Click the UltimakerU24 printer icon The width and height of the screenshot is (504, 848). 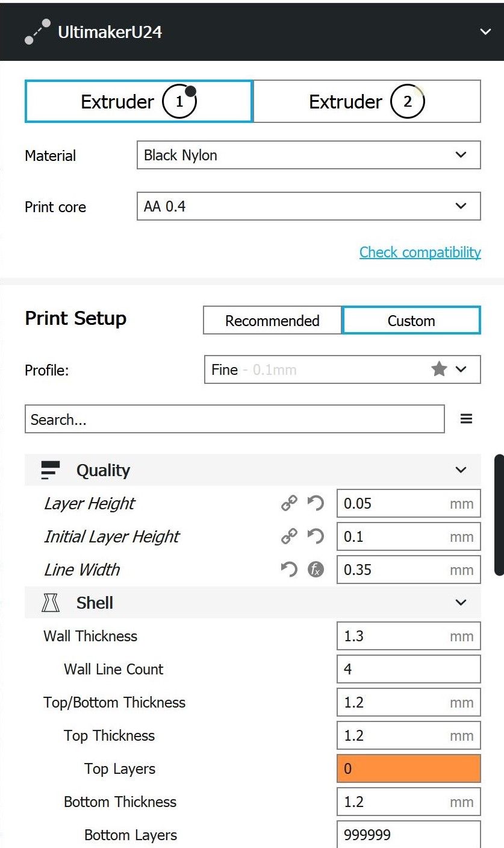coord(37,31)
